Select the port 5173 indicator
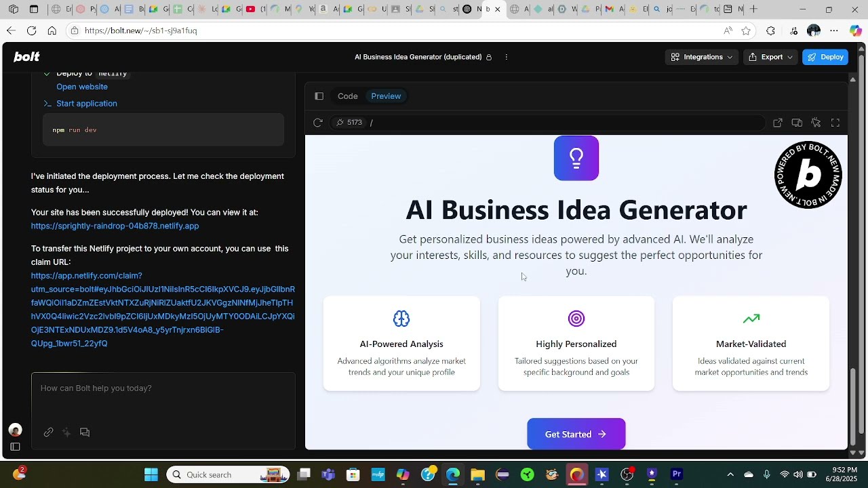This screenshot has height=488, width=868. click(349, 123)
